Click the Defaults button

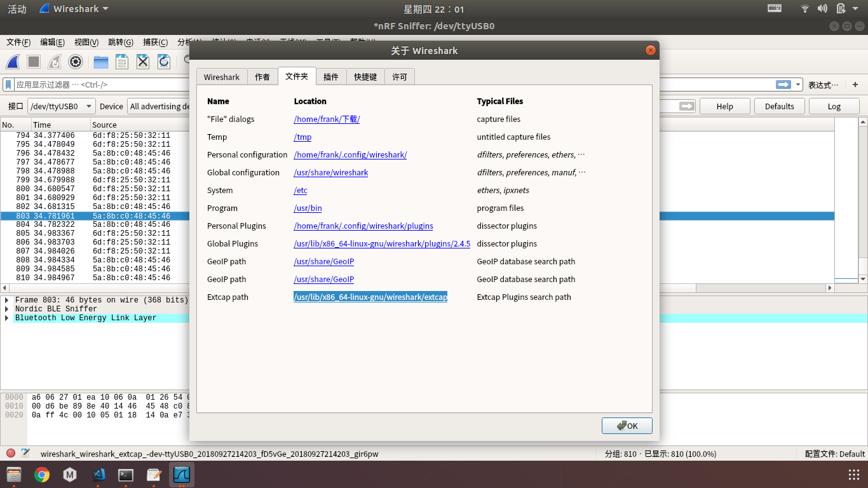780,106
